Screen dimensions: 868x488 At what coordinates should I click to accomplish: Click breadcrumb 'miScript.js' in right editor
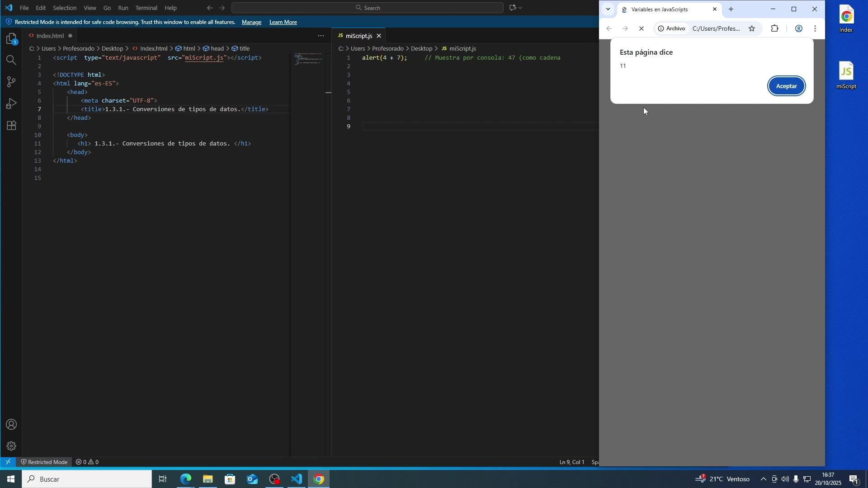point(462,48)
